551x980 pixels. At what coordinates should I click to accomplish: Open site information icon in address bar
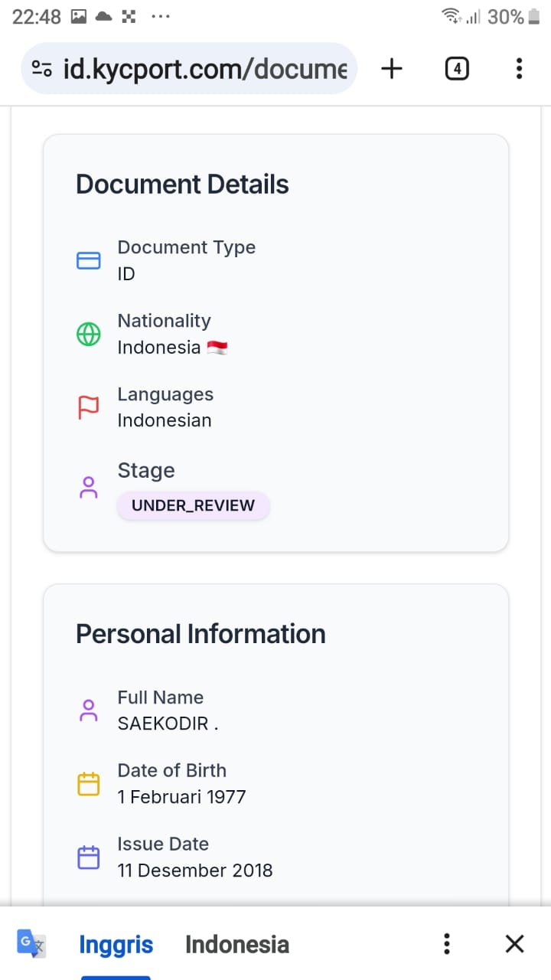(x=42, y=69)
